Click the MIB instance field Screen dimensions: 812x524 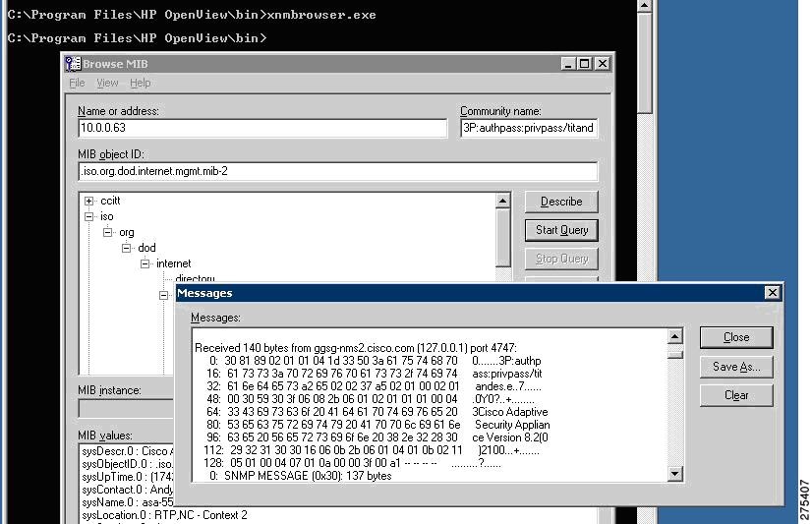[x=126, y=409]
